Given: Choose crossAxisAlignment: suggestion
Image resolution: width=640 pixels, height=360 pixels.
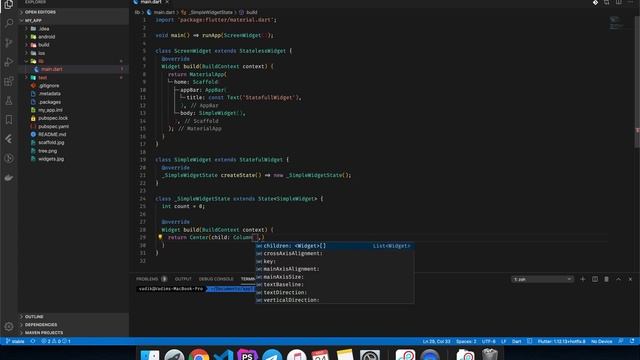Looking at the screenshot, I should point(335,253).
